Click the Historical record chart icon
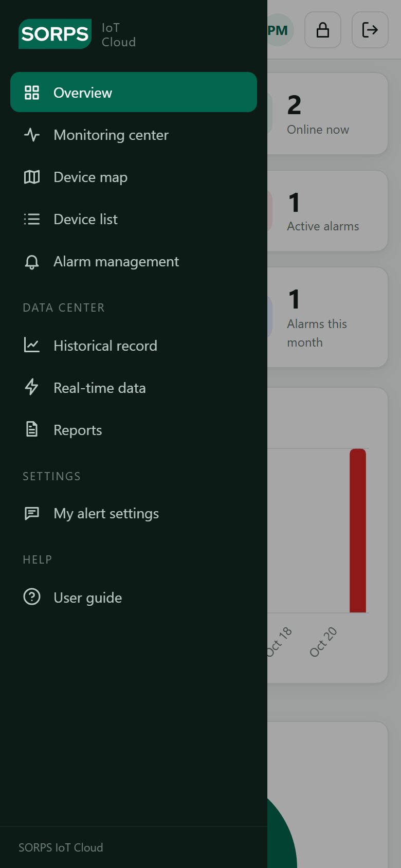401x868 pixels. (x=32, y=345)
